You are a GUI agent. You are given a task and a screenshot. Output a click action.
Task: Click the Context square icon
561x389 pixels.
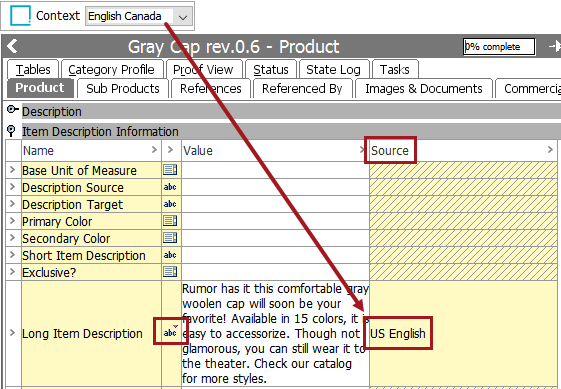click(x=20, y=16)
